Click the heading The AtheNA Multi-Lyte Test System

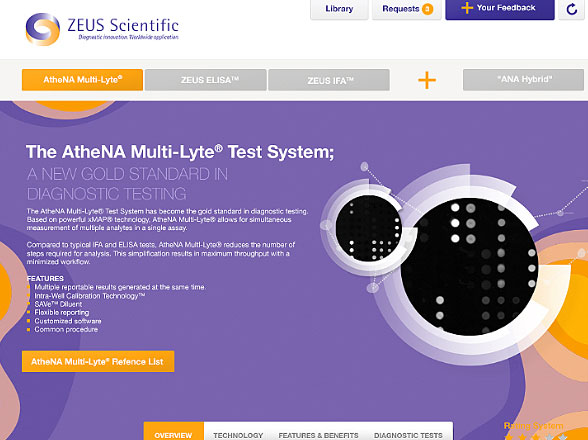[180, 152]
